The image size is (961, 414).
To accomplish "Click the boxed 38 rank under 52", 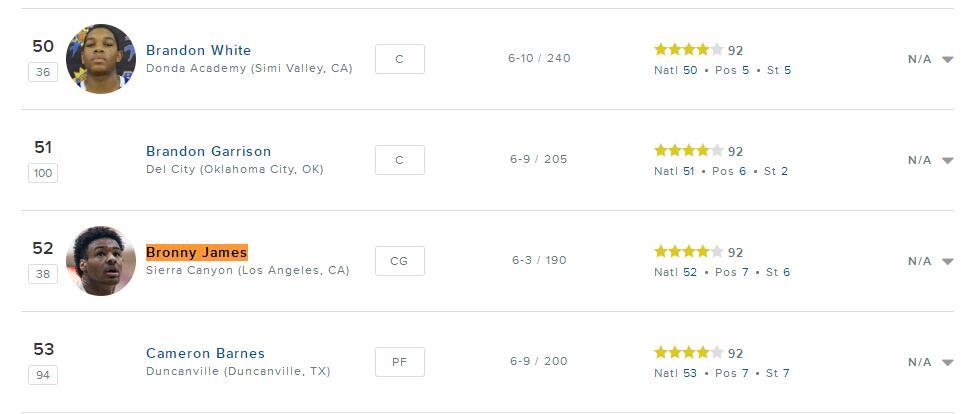I will [x=43, y=274].
